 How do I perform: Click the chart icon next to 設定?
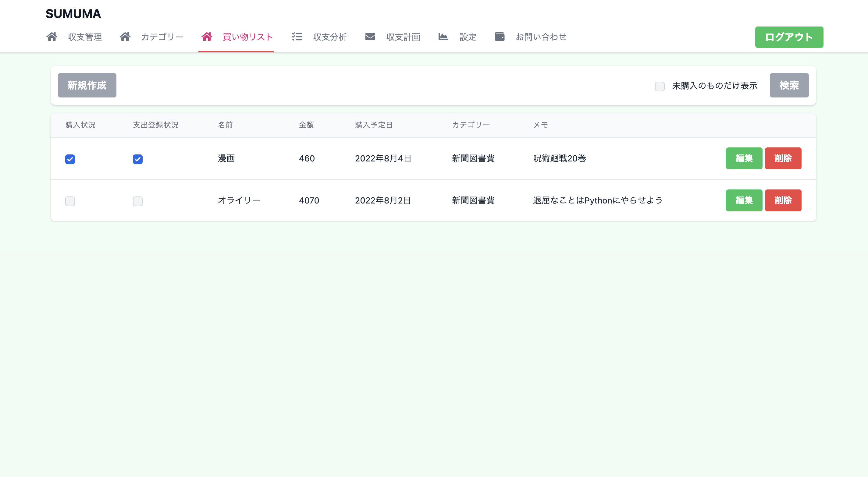(443, 37)
